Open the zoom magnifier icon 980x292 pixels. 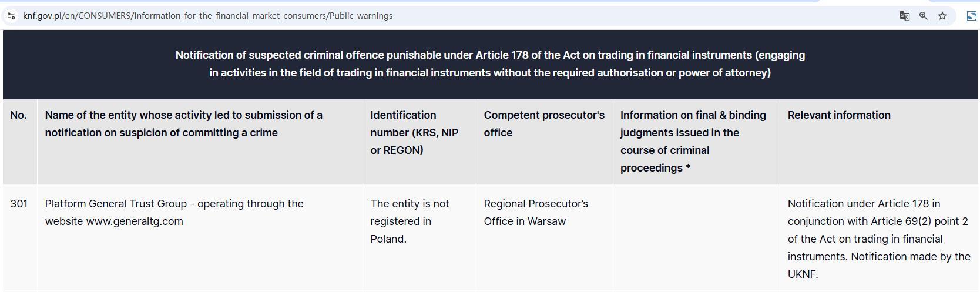pyautogui.click(x=923, y=16)
